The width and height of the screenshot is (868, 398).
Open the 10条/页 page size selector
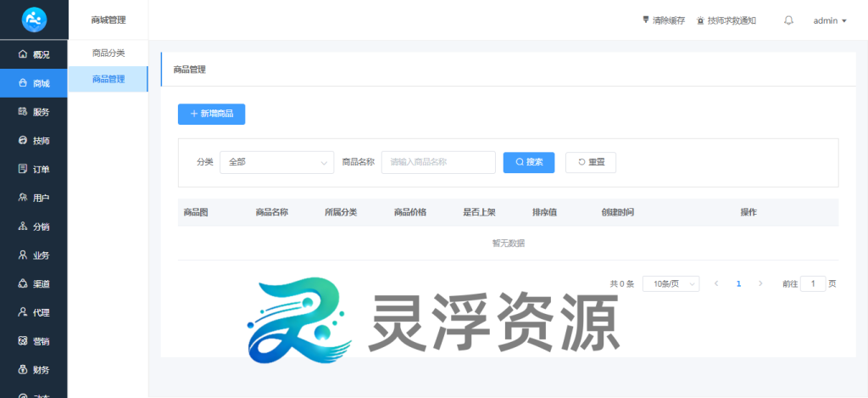[671, 283]
